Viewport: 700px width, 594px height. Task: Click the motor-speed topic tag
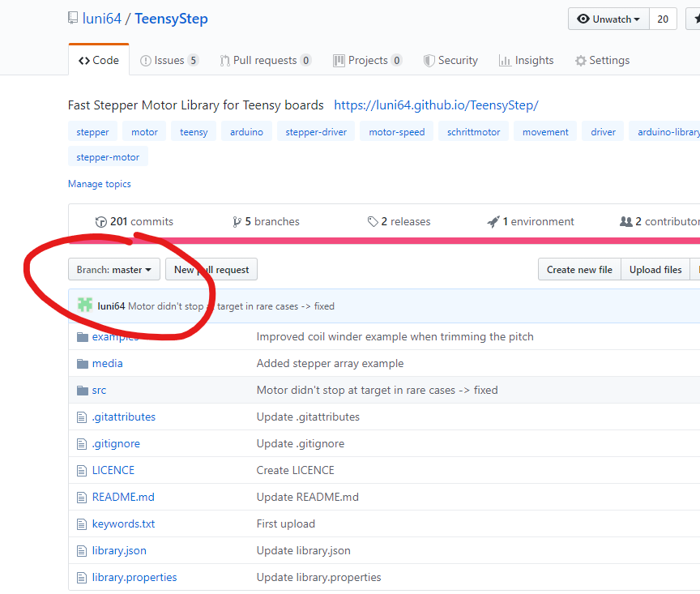[x=396, y=132]
